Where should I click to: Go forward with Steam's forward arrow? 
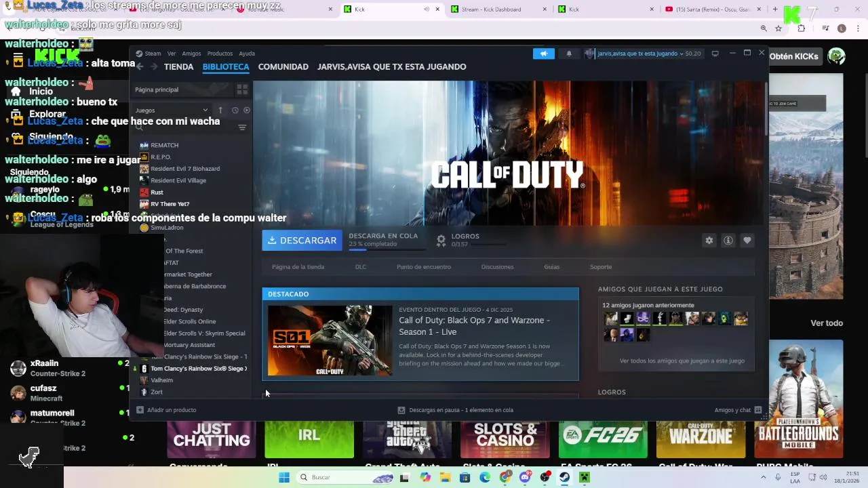tap(155, 66)
